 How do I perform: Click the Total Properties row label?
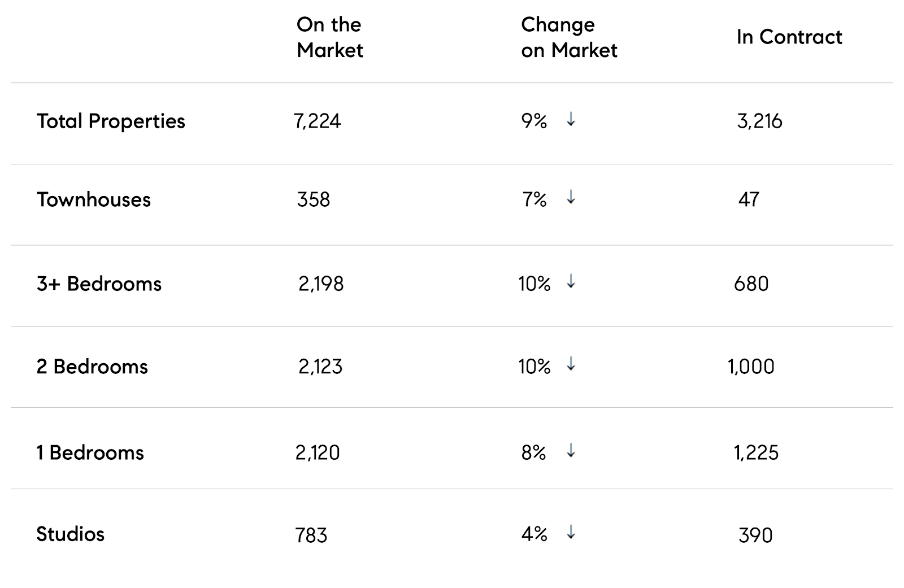111,121
